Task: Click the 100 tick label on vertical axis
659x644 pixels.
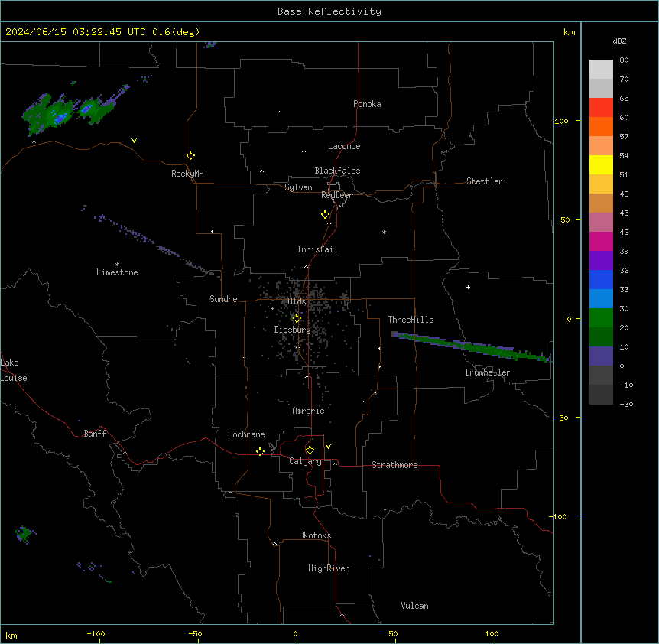Action: pyautogui.click(x=561, y=121)
